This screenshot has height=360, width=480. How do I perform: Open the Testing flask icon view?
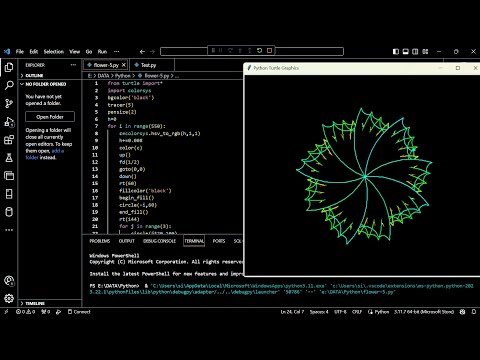point(9,158)
